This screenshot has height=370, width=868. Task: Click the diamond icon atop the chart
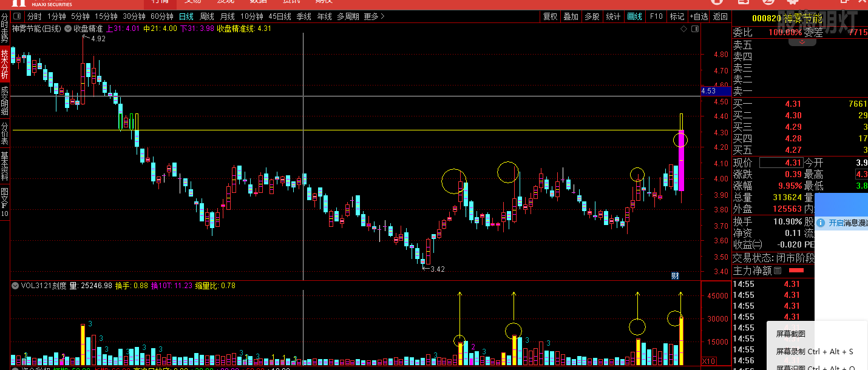tap(684, 29)
